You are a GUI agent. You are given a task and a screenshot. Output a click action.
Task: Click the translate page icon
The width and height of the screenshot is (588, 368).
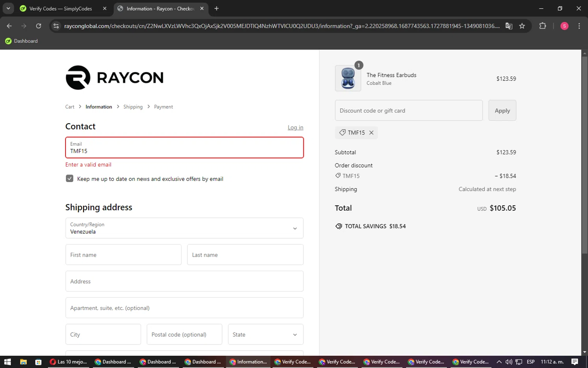point(509,26)
